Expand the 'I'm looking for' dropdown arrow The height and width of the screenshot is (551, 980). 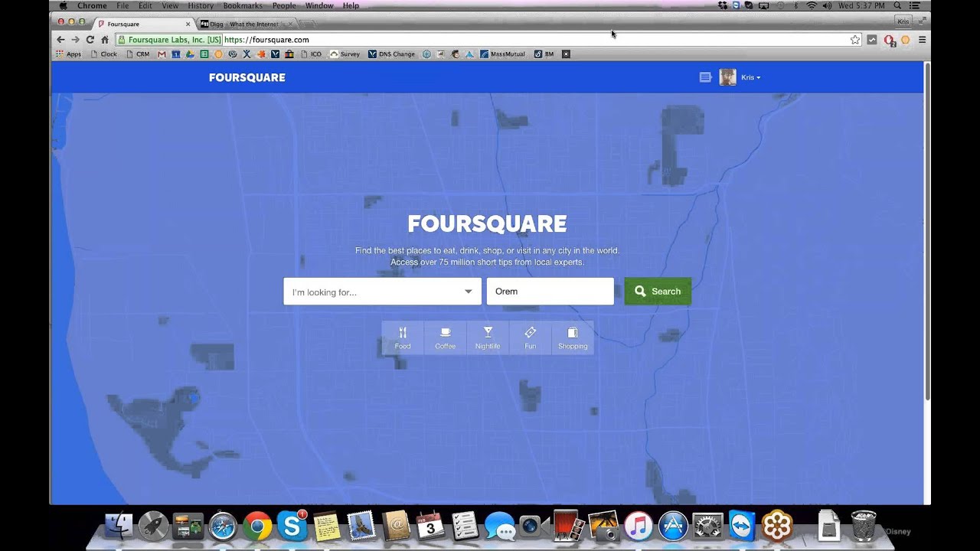[x=468, y=292]
